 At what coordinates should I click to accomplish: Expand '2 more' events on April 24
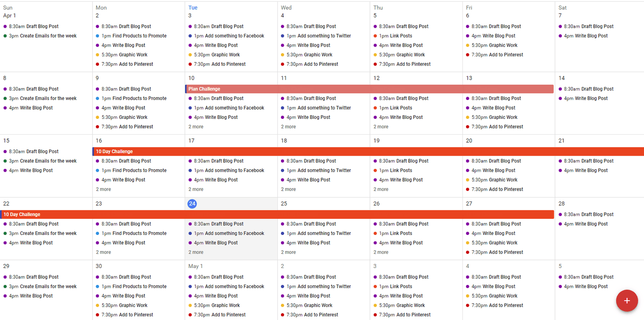196,252
